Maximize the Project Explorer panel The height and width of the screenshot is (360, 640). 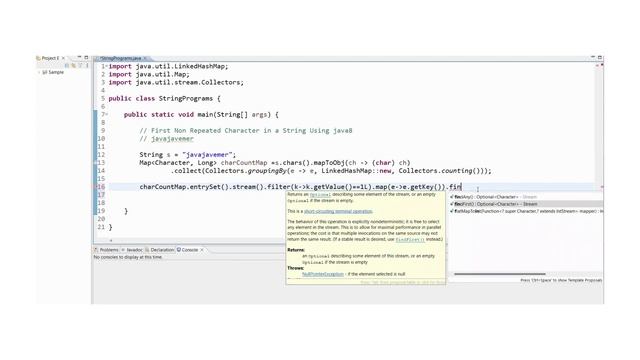click(x=86, y=58)
